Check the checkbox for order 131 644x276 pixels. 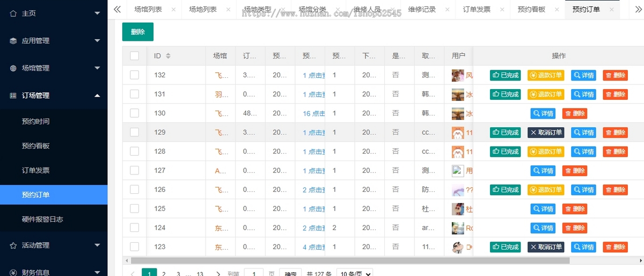134,94
